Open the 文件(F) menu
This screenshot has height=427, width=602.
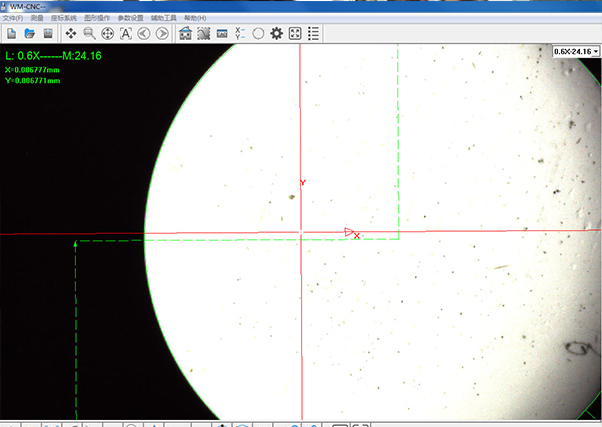(13, 18)
